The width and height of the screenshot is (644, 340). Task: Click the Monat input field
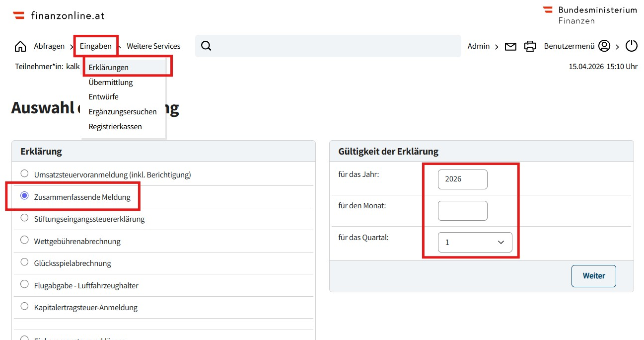(x=462, y=211)
